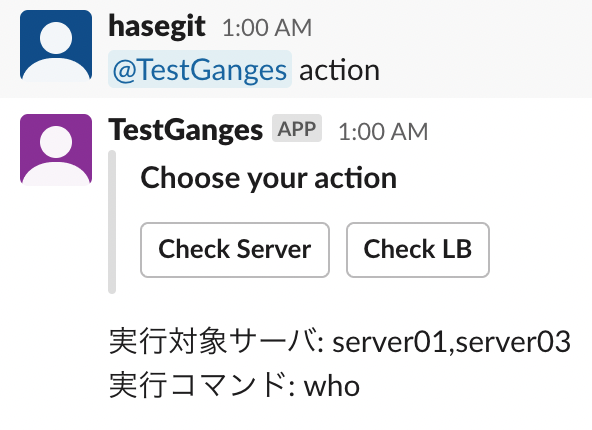
Task: Click the gray attachment bar on the left
Action: pyautogui.click(x=112, y=222)
